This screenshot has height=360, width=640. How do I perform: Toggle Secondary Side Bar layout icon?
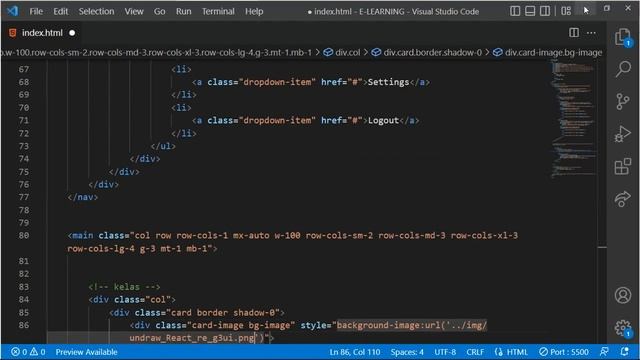pos(545,11)
